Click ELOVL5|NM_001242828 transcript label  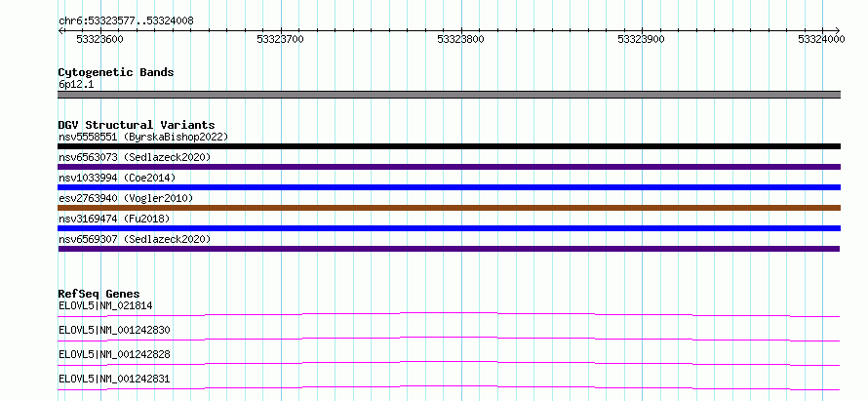[x=114, y=354]
